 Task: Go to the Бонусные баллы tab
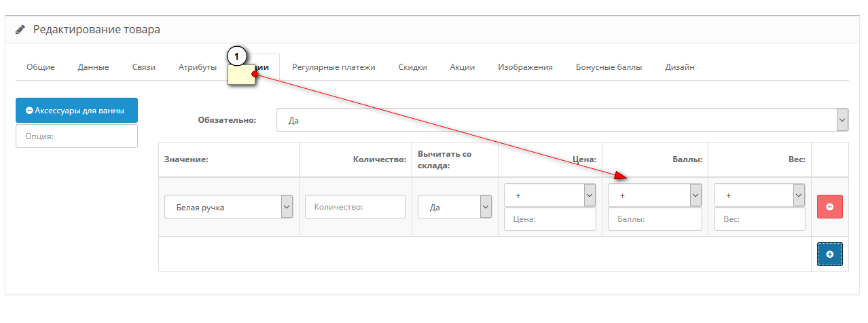click(x=609, y=67)
